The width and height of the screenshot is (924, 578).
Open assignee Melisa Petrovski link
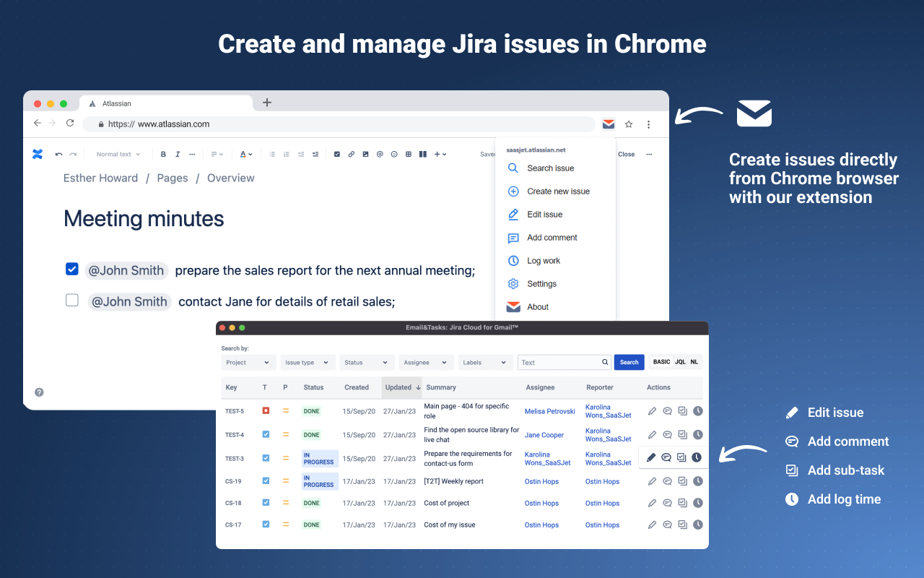(549, 411)
